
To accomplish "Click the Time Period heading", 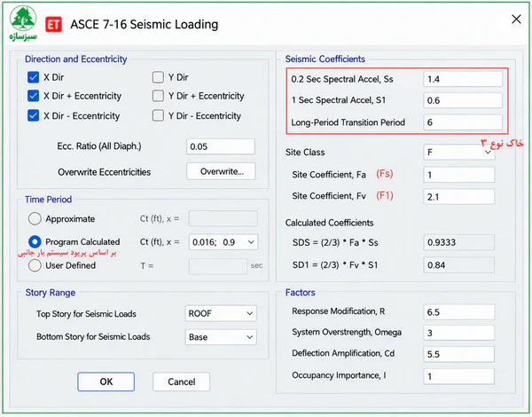I will [48, 200].
